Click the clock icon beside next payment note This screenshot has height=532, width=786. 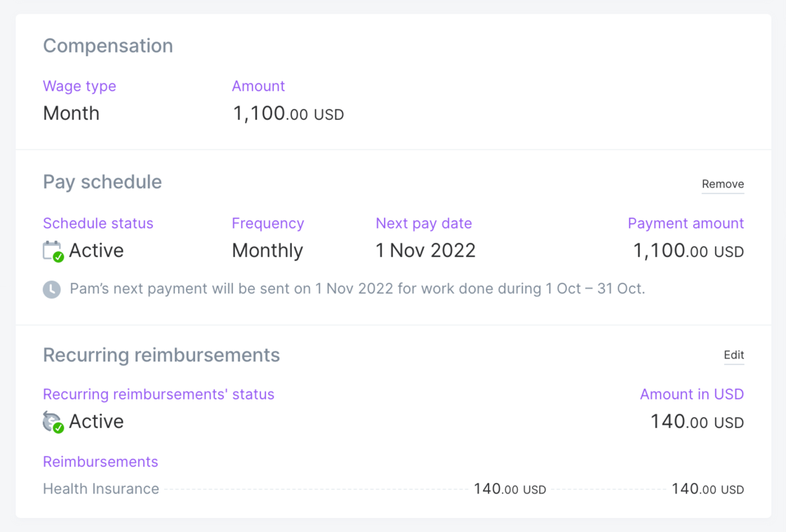click(x=52, y=289)
